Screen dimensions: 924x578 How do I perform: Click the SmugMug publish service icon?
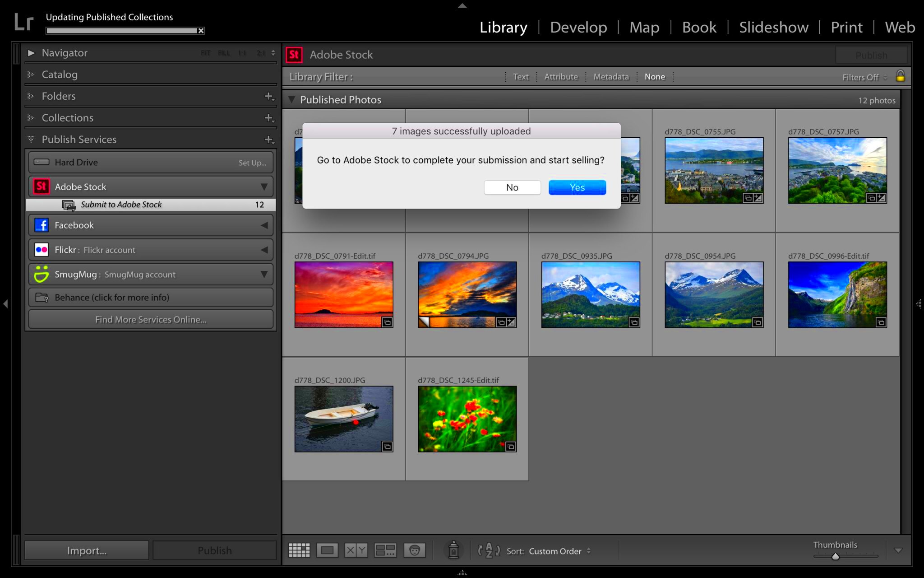coord(41,273)
